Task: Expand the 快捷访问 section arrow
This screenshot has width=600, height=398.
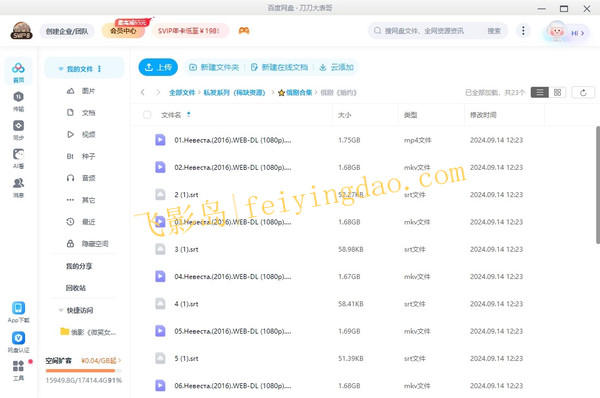Action: click(x=60, y=310)
